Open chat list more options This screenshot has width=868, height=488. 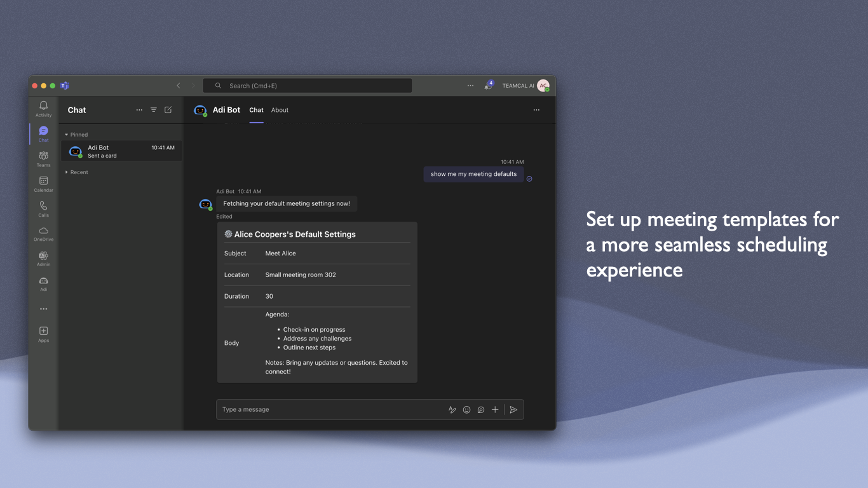pyautogui.click(x=139, y=110)
